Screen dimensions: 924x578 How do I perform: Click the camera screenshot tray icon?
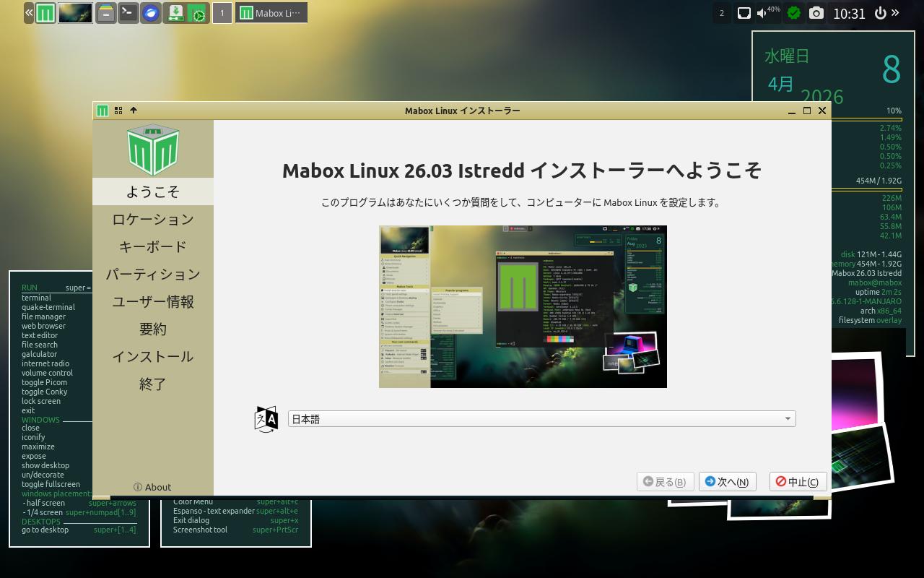point(816,13)
